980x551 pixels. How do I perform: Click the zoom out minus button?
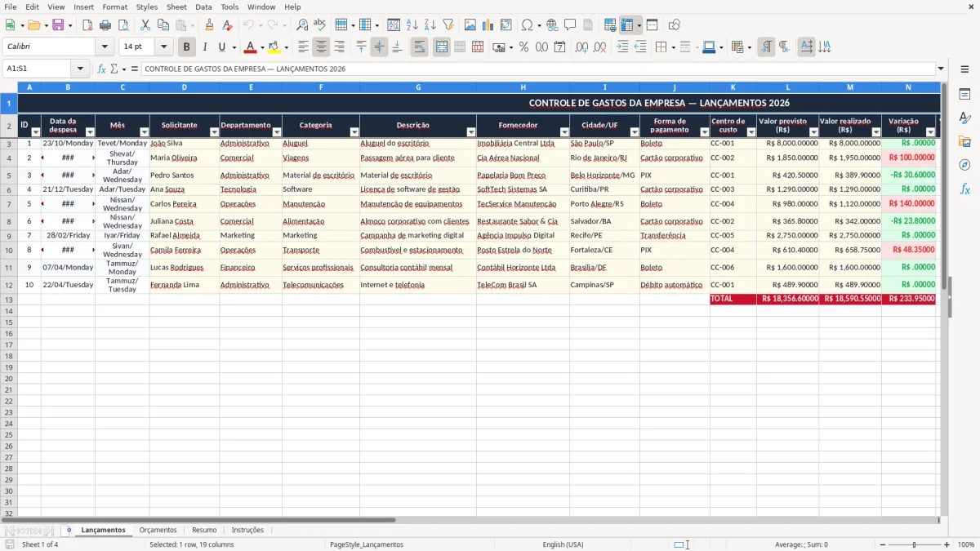(883, 544)
